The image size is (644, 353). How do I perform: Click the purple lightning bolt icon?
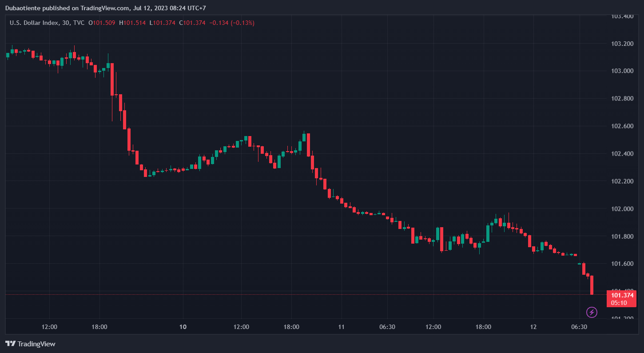click(592, 312)
